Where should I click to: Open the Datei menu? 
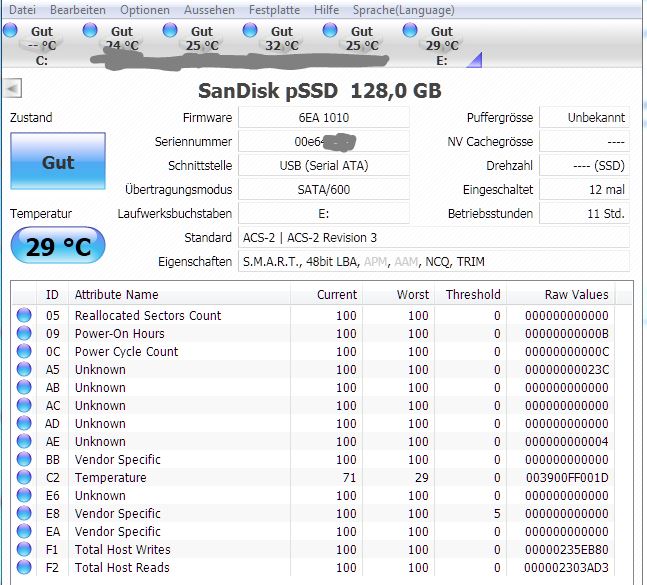coord(22,10)
